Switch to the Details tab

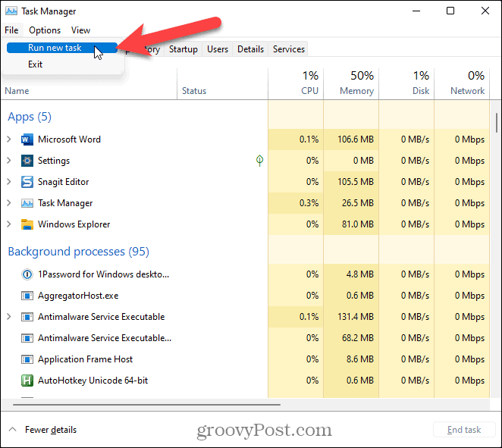251,49
